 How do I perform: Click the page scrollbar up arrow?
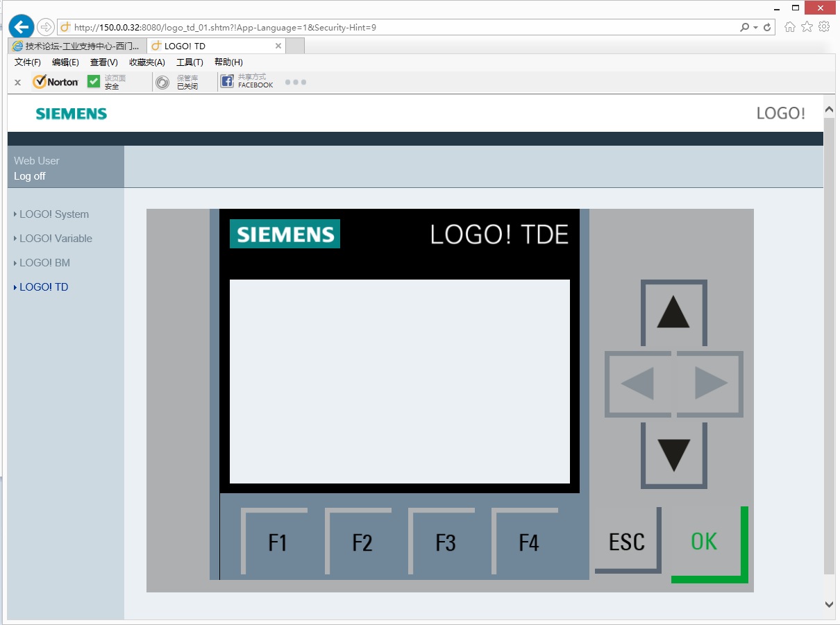pyautogui.click(x=829, y=110)
